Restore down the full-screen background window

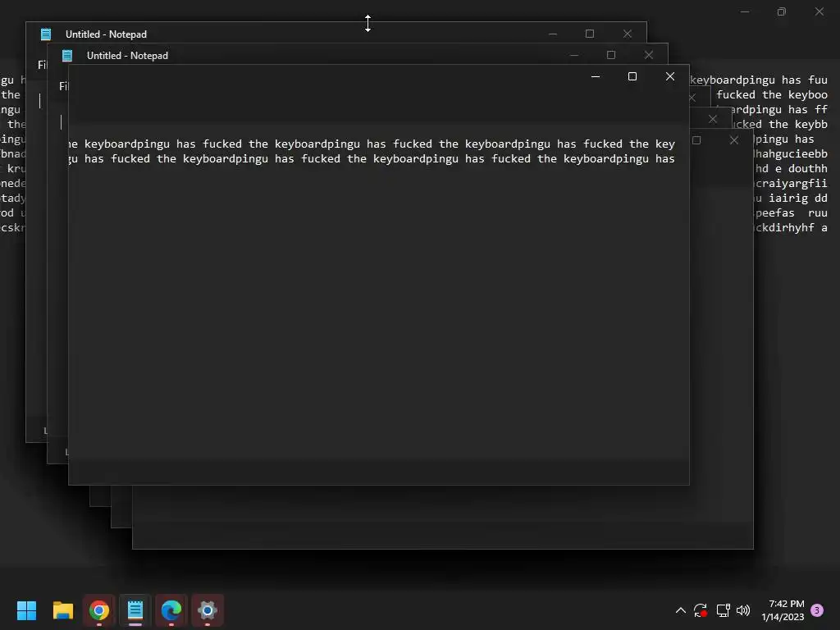(x=782, y=11)
